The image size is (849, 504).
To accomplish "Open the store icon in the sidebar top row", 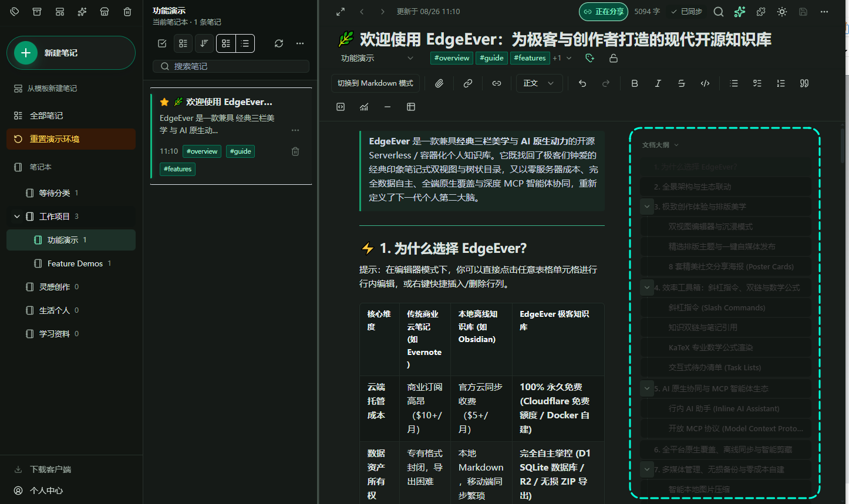I will [105, 12].
